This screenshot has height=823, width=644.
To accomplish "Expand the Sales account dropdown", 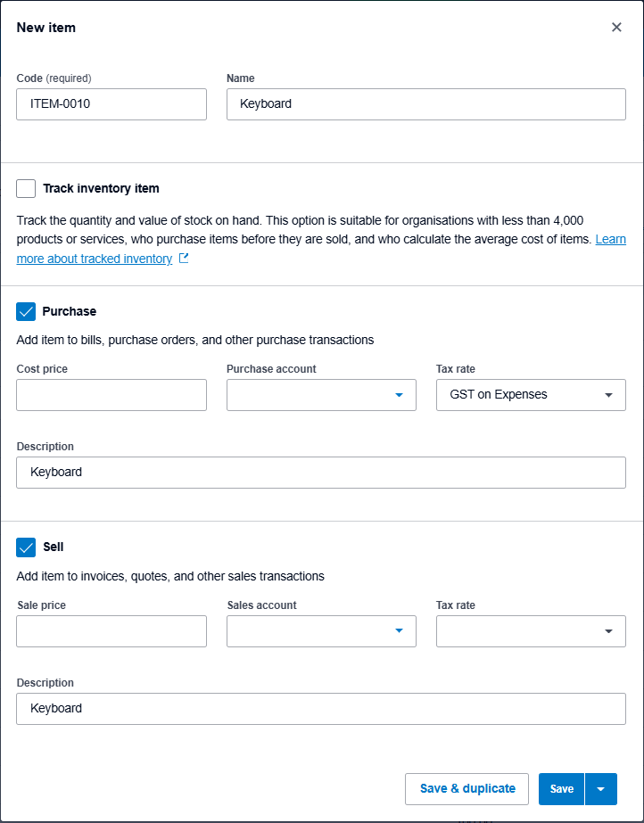I will 321,631.
